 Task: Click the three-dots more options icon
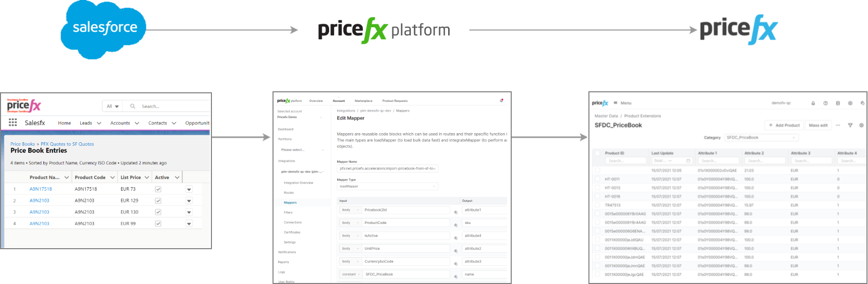[838, 125]
